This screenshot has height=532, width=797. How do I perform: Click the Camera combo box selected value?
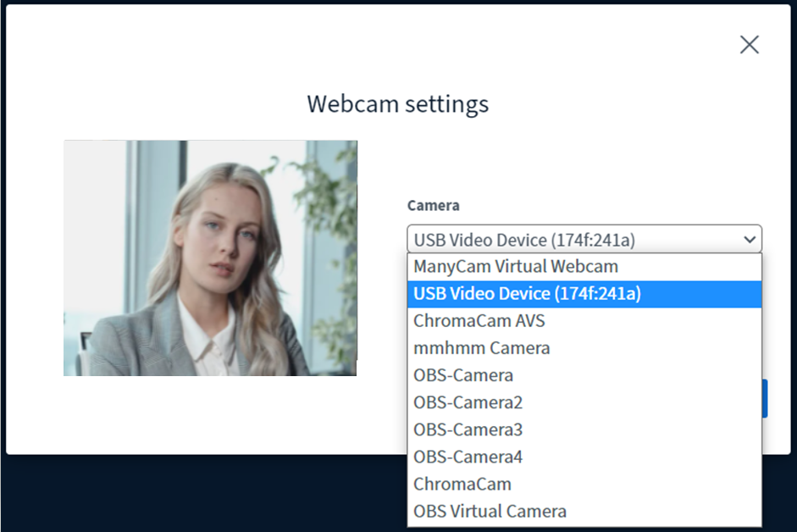pyautogui.click(x=525, y=240)
